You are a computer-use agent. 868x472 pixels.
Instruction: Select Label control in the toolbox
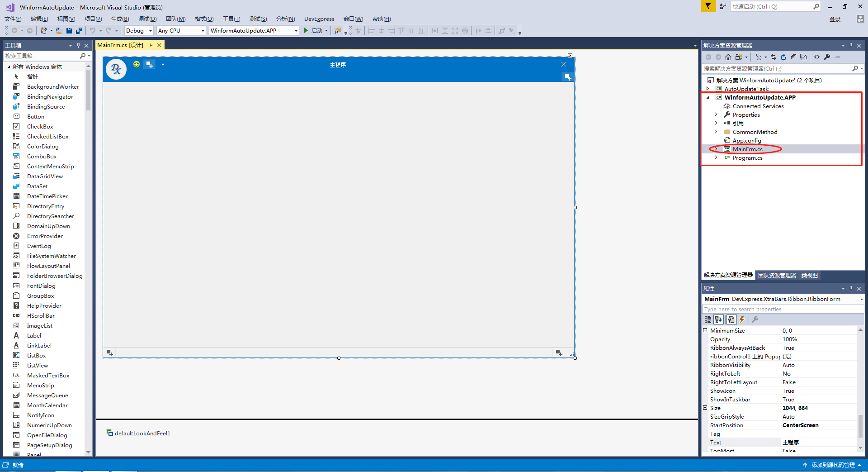[x=34, y=335]
